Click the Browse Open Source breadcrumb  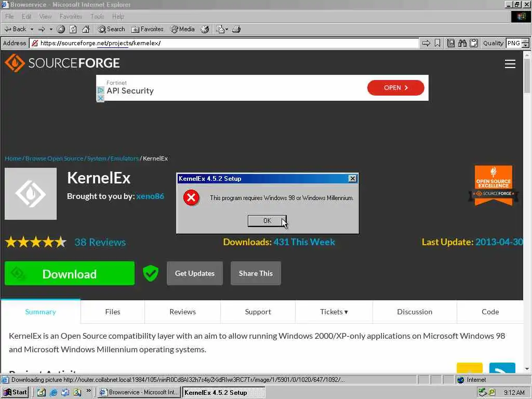point(54,158)
